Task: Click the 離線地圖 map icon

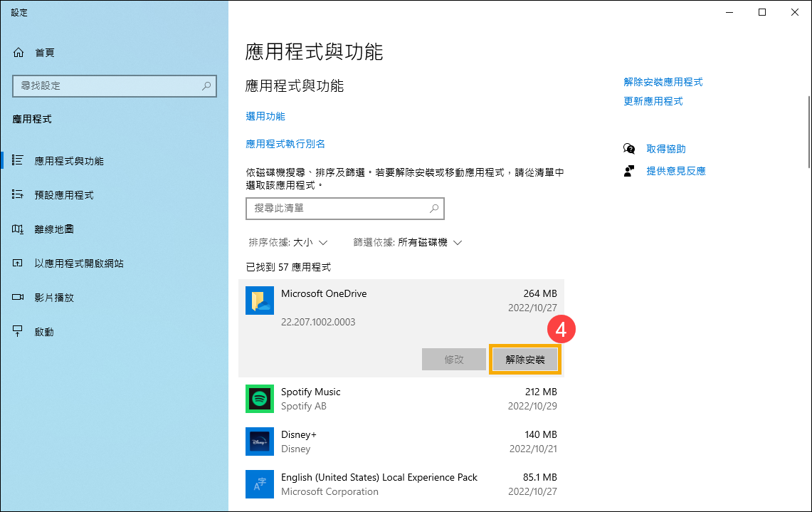Action: pos(18,229)
